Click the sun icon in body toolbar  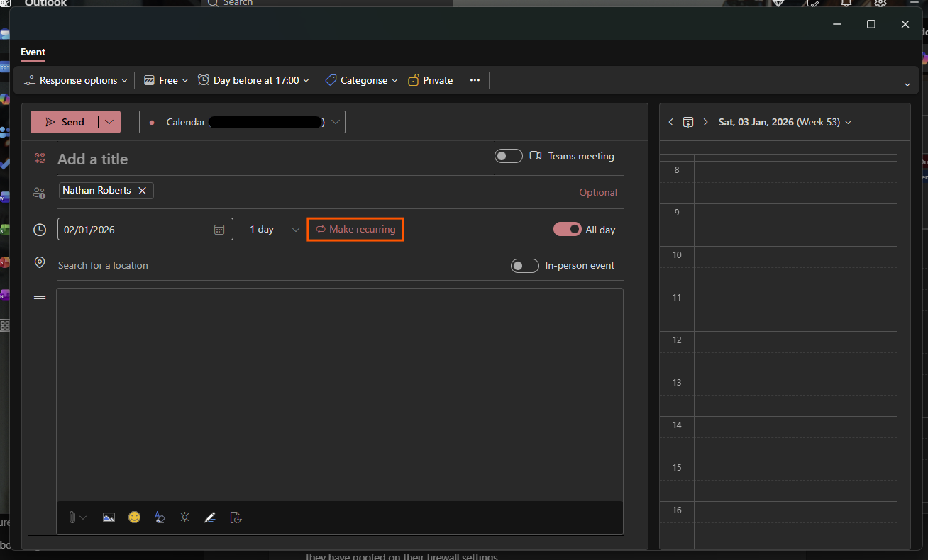(x=185, y=517)
